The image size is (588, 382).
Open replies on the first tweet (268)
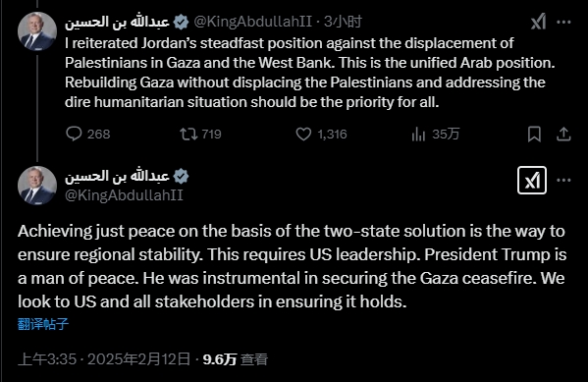(87, 134)
